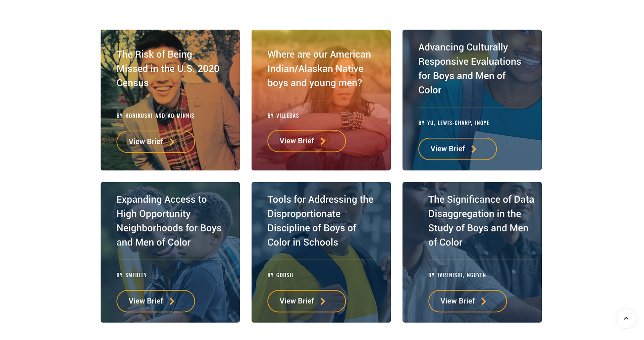644x340 pixels.
Task: Click title Advancing Culturally Responsive Evaluations
Action: [470, 69]
